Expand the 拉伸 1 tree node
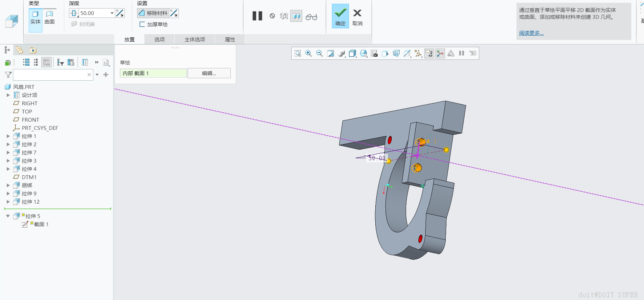 (x=8, y=136)
